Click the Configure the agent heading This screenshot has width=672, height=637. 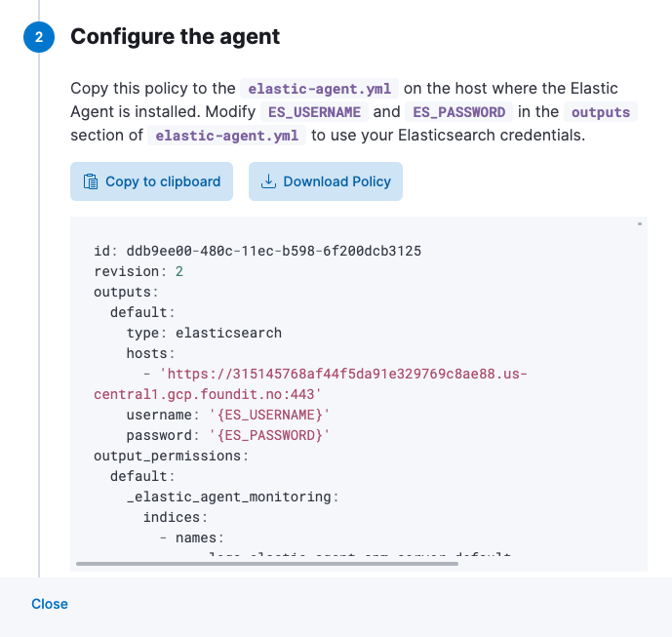[176, 37]
